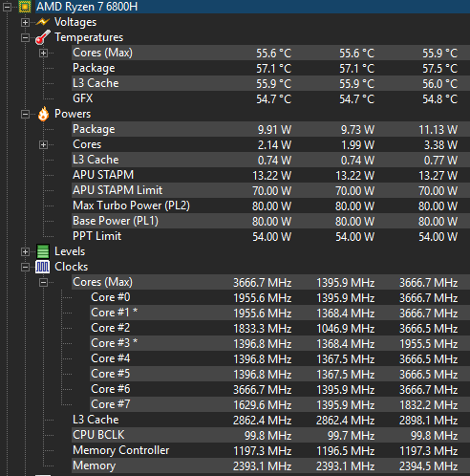
Task: Select the Core #6 clock row
Action: click(280, 389)
